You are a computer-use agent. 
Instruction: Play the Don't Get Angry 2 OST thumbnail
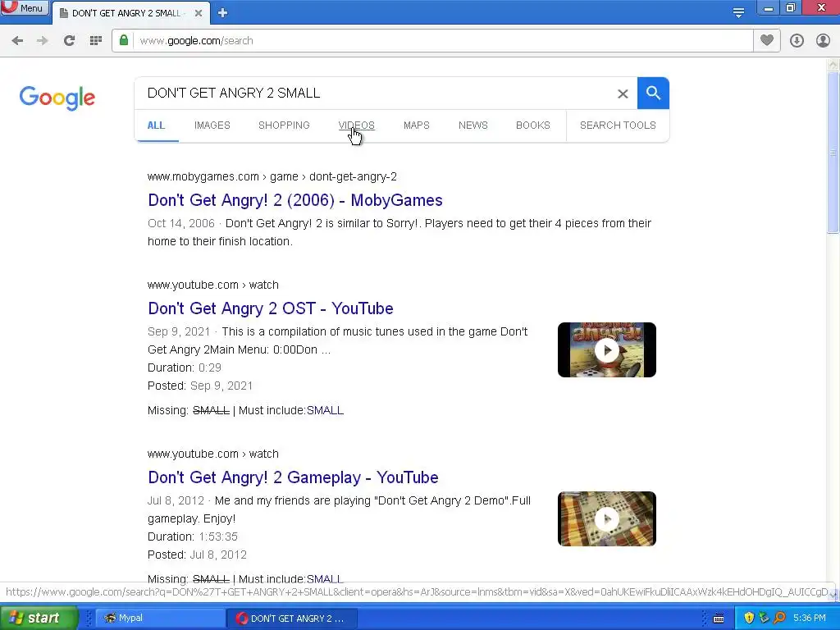(x=606, y=349)
